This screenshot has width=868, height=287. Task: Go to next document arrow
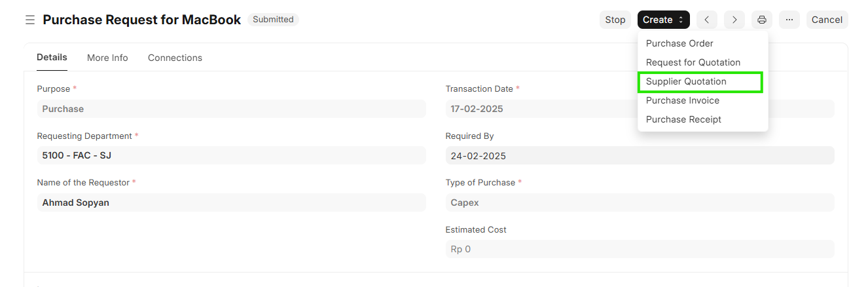pos(734,20)
